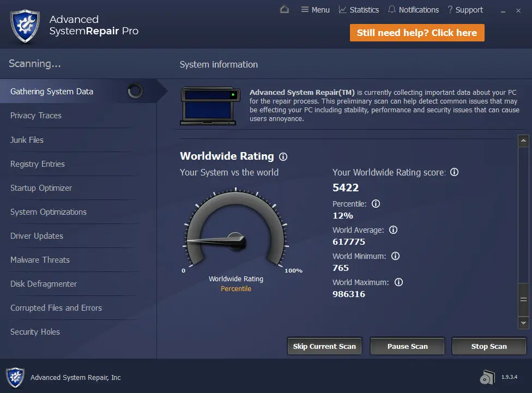Open the Support help item

(x=465, y=10)
